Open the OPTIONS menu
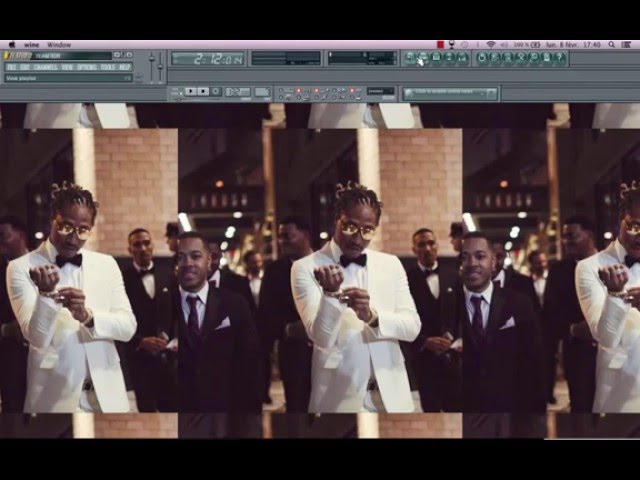 87,67
